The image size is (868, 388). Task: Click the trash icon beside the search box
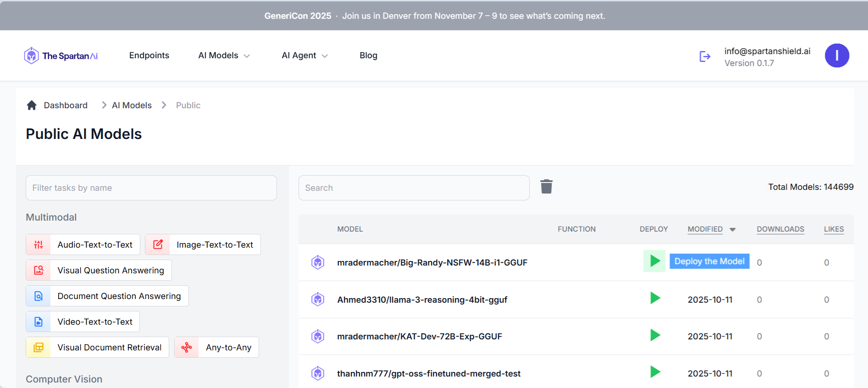click(x=546, y=187)
